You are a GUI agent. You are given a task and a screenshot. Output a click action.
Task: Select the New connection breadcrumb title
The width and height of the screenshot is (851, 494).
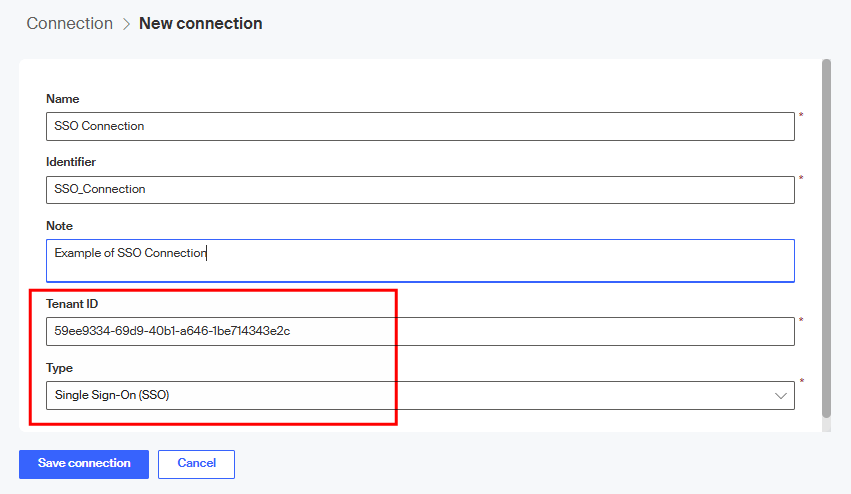(x=200, y=24)
